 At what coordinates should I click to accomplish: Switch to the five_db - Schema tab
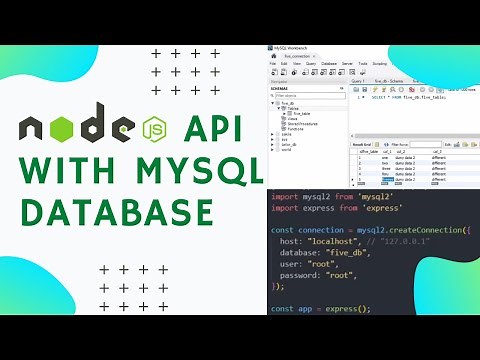[389, 81]
